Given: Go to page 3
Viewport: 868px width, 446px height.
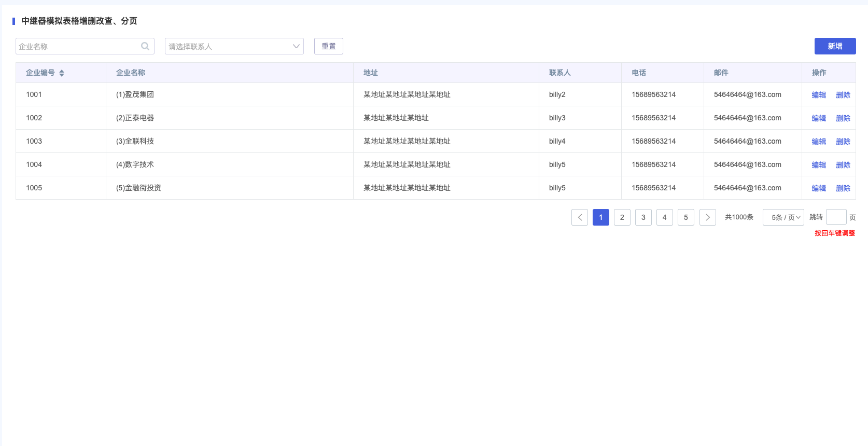Looking at the screenshot, I should (643, 217).
